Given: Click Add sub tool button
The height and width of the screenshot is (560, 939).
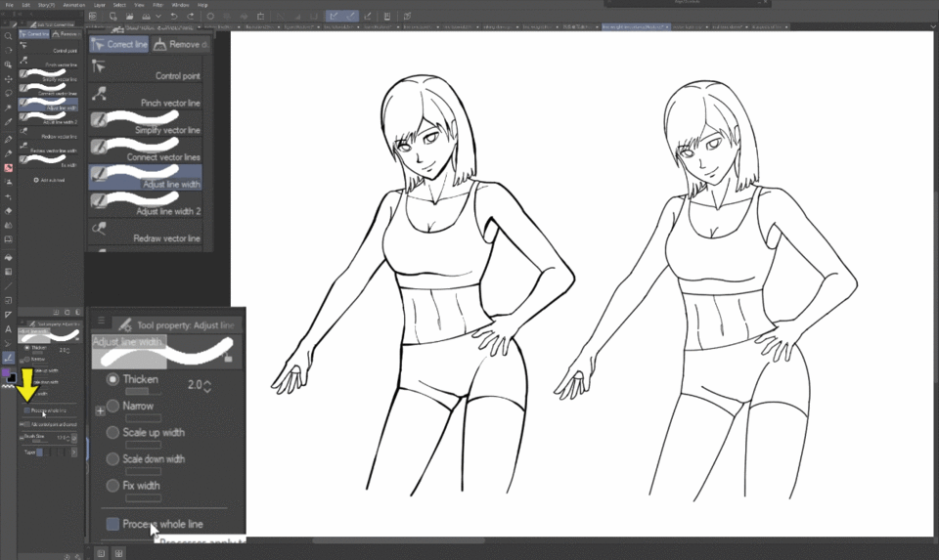Looking at the screenshot, I should coord(49,180).
